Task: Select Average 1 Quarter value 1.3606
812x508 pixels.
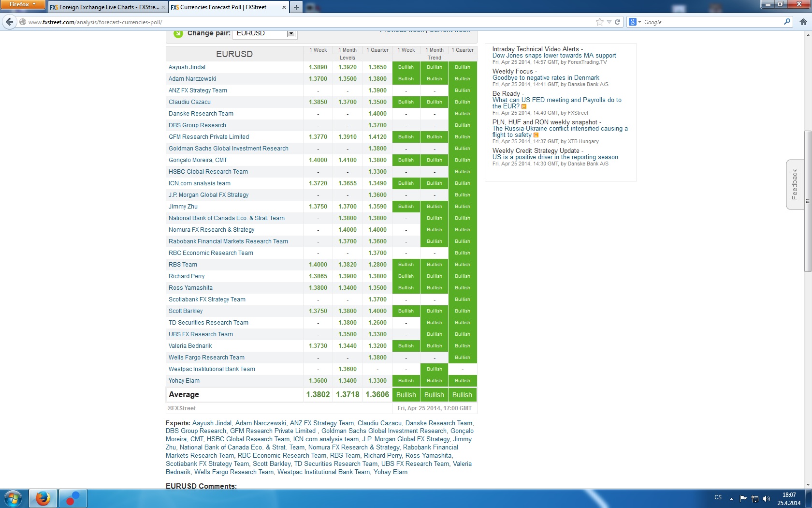Action: 377,395
